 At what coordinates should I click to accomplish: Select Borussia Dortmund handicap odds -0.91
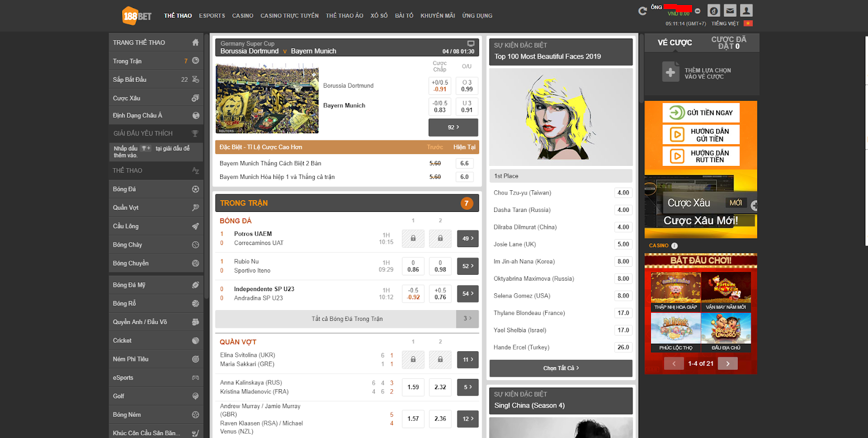440,86
